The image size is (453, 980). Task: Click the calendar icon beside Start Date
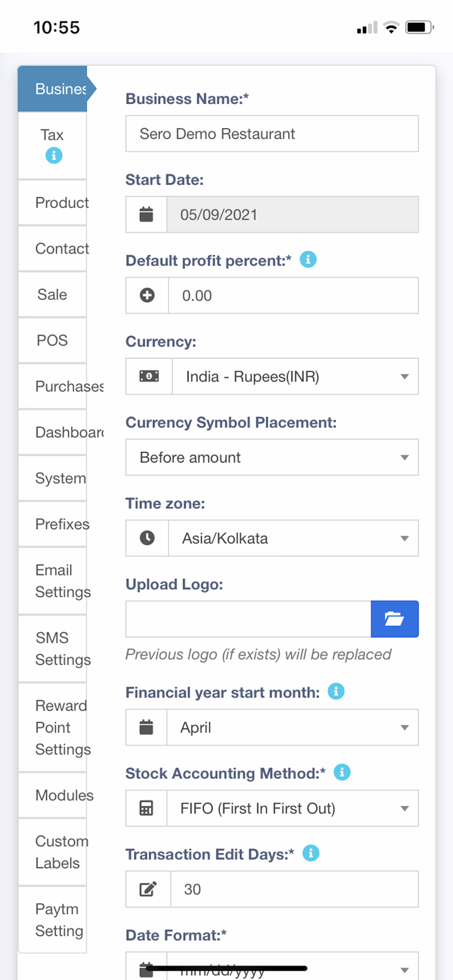(x=146, y=214)
